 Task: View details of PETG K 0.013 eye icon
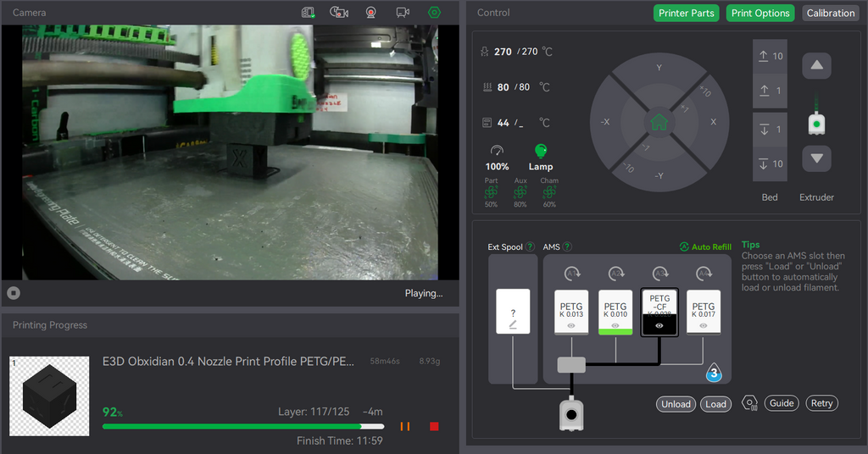(571, 326)
